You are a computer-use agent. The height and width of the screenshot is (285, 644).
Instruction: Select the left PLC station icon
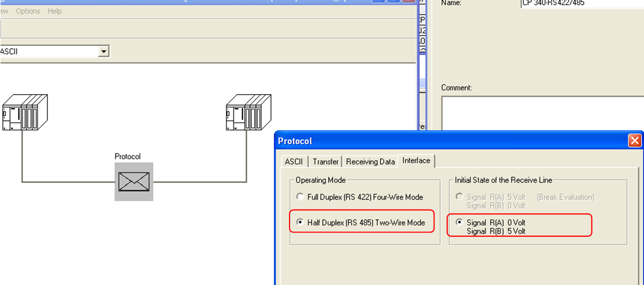(24, 112)
